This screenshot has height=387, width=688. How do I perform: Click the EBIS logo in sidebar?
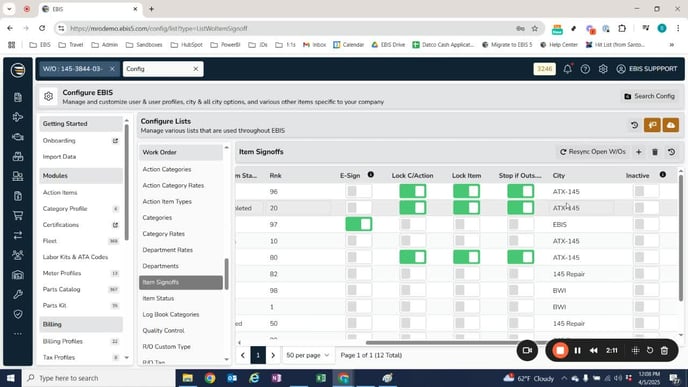pos(18,70)
